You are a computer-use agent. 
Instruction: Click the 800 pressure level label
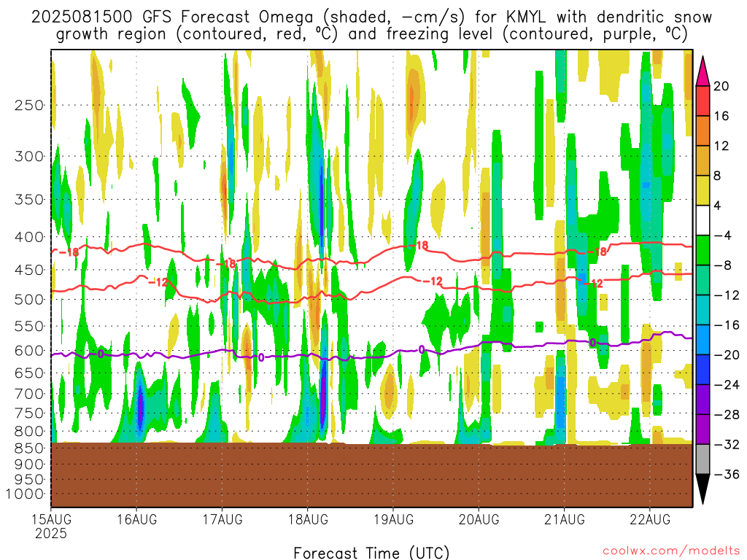pyautogui.click(x=29, y=432)
